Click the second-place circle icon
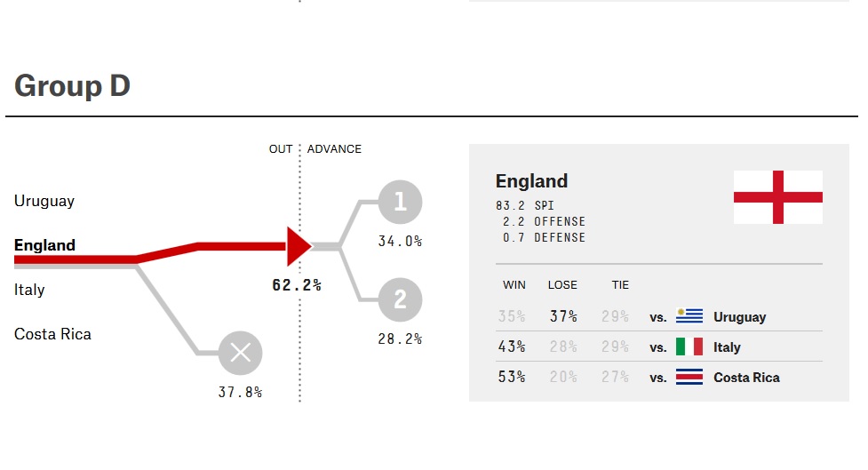The height and width of the screenshot is (470, 868). [x=400, y=299]
